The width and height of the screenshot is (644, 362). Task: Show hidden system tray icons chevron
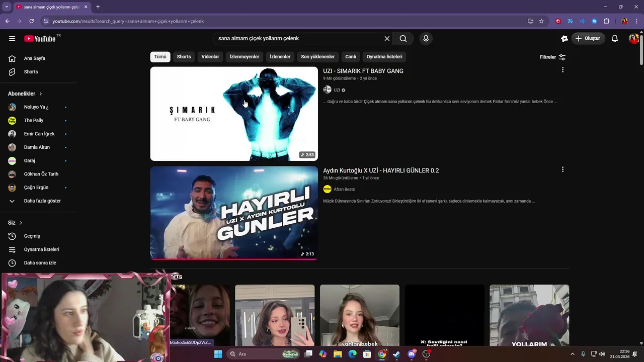click(572, 354)
